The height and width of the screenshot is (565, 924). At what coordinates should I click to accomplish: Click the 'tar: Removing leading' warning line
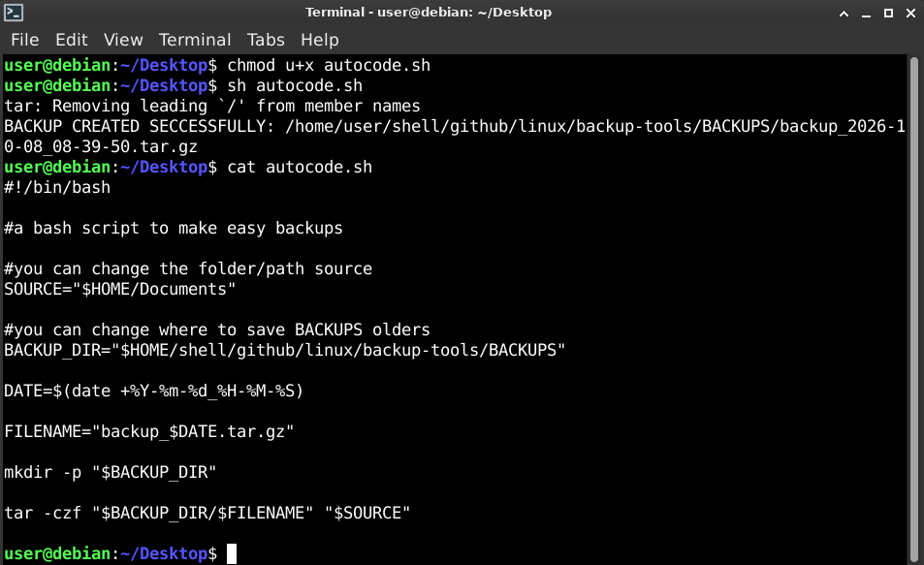click(212, 106)
